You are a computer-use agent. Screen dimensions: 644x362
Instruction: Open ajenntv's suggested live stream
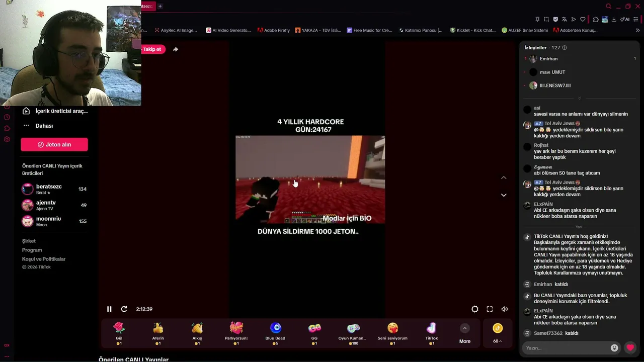click(x=54, y=205)
